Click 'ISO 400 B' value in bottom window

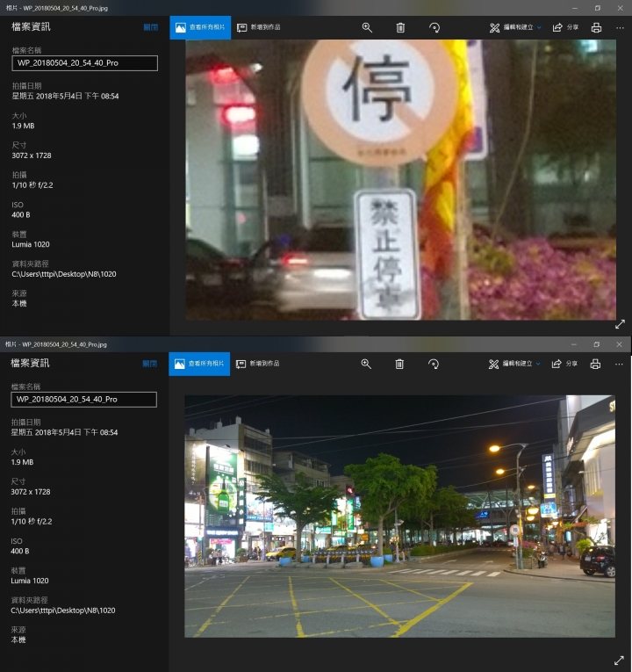point(20,551)
